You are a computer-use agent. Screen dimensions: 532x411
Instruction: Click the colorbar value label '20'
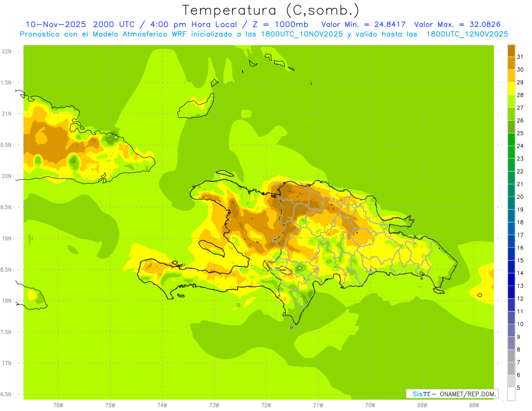pos(520,197)
